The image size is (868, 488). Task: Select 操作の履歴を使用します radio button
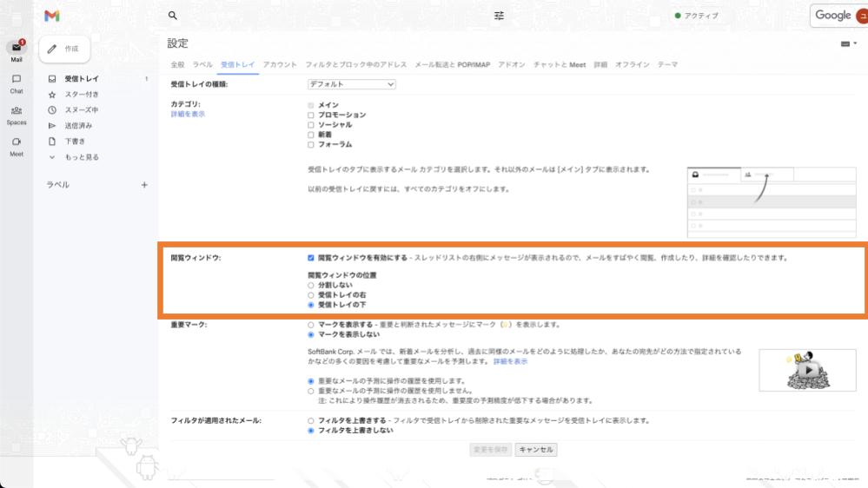[x=310, y=381]
